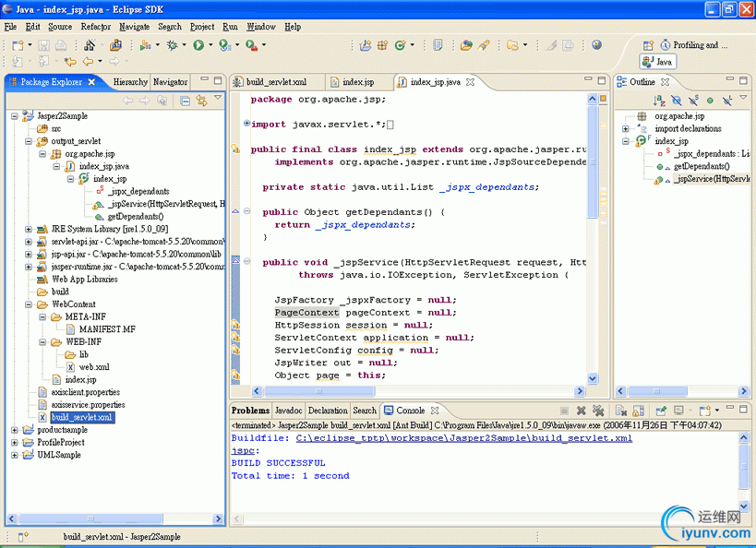Select MANIFEST.MF file in tree

coord(107,329)
